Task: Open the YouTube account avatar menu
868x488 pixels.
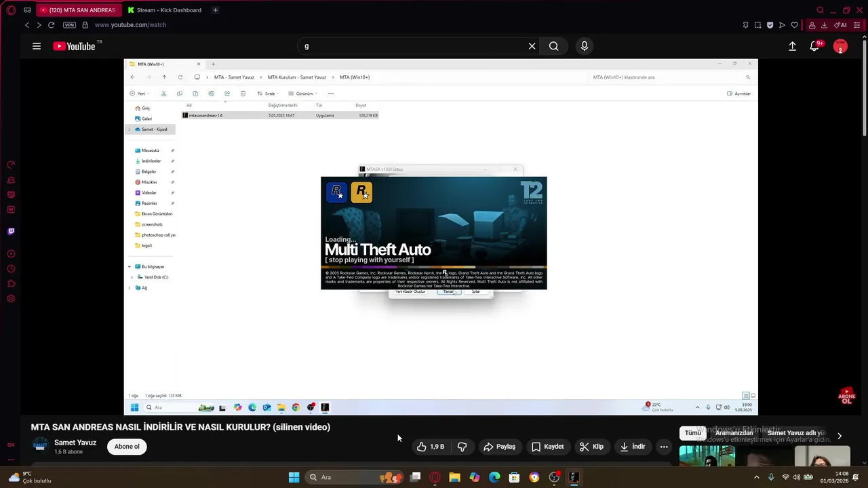Action: click(840, 47)
